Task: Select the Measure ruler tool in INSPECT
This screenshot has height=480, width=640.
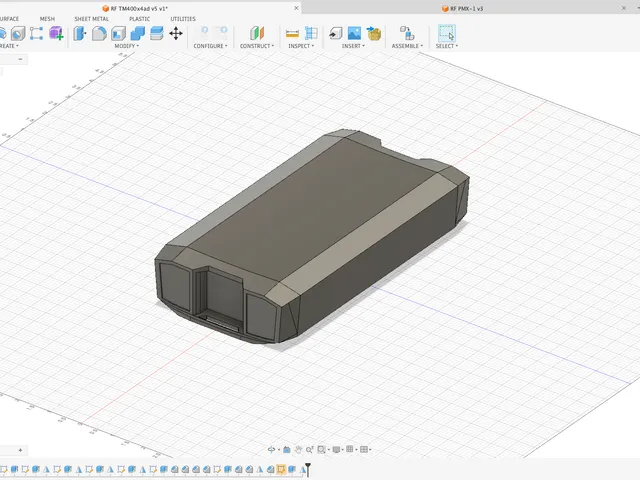Action: [x=292, y=33]
